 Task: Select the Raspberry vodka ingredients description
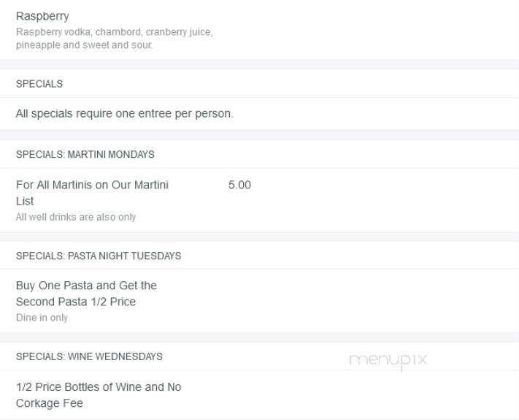click(114, 39)
